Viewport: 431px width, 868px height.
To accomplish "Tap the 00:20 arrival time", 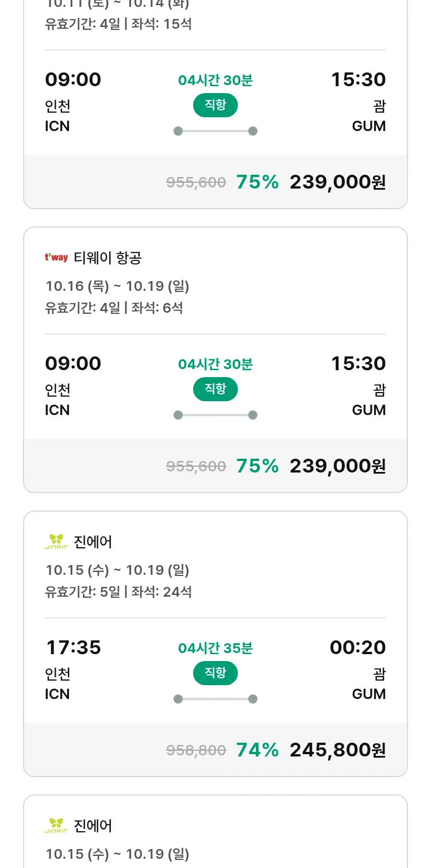I will [x=357, y=647].
